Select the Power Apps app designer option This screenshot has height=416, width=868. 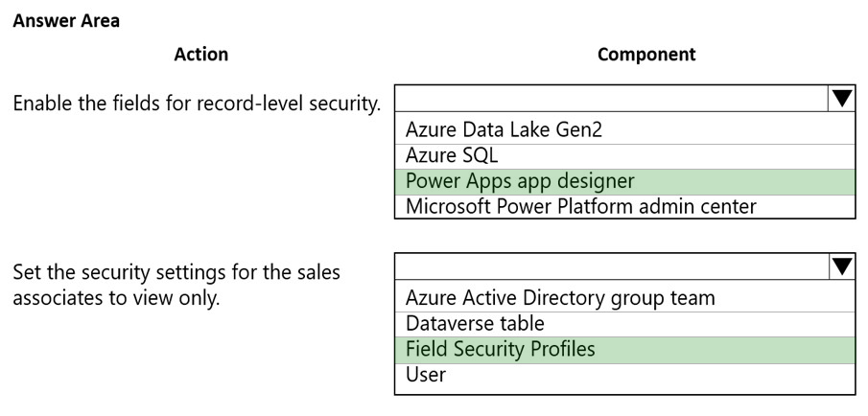click(x=521, y=181)
